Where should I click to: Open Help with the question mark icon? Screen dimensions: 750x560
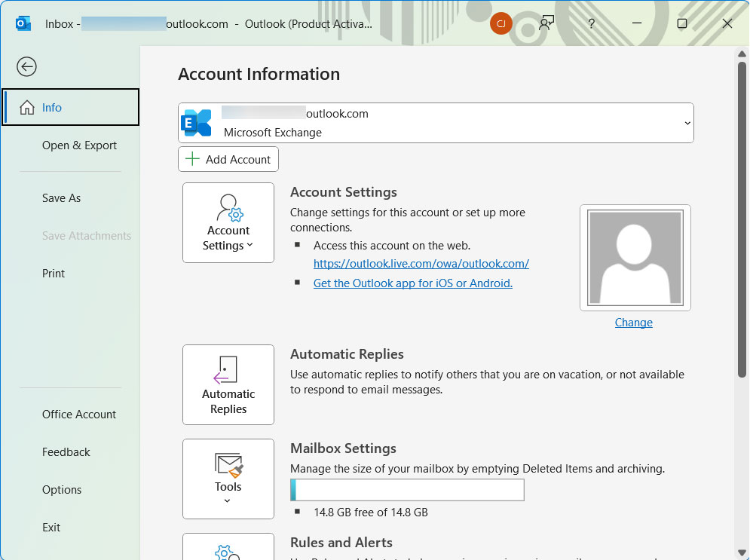pyautogui.click(x=591, y=23)
